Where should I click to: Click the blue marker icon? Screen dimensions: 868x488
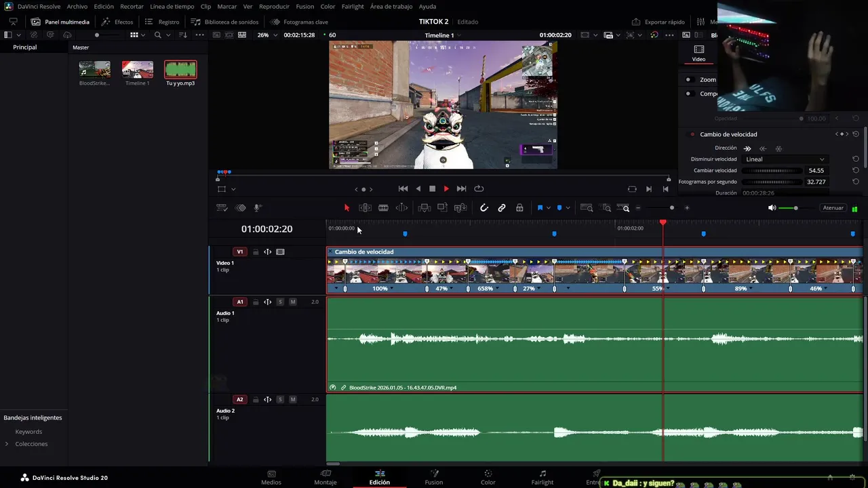click(x=559, y=208)
